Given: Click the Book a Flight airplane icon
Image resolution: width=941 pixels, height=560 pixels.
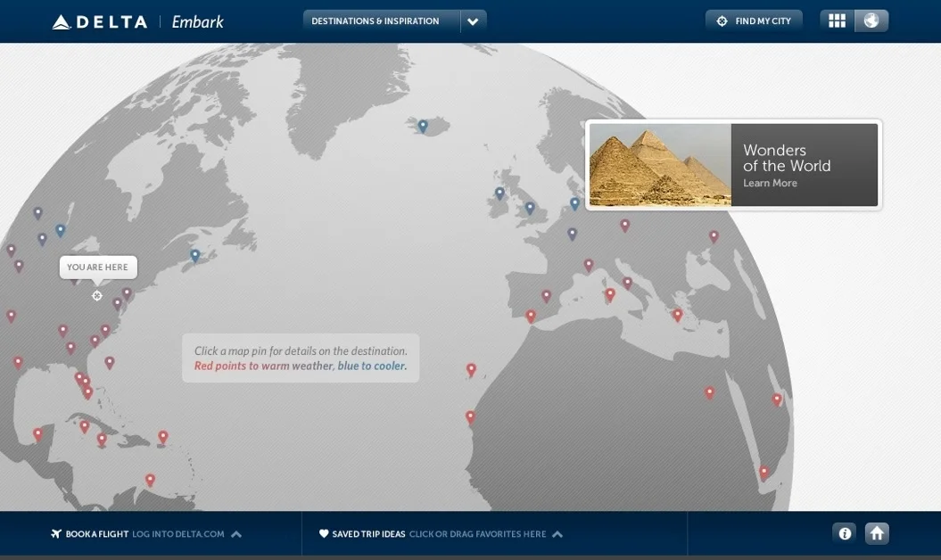Looking at the screenshot, I should click(56, 533).
